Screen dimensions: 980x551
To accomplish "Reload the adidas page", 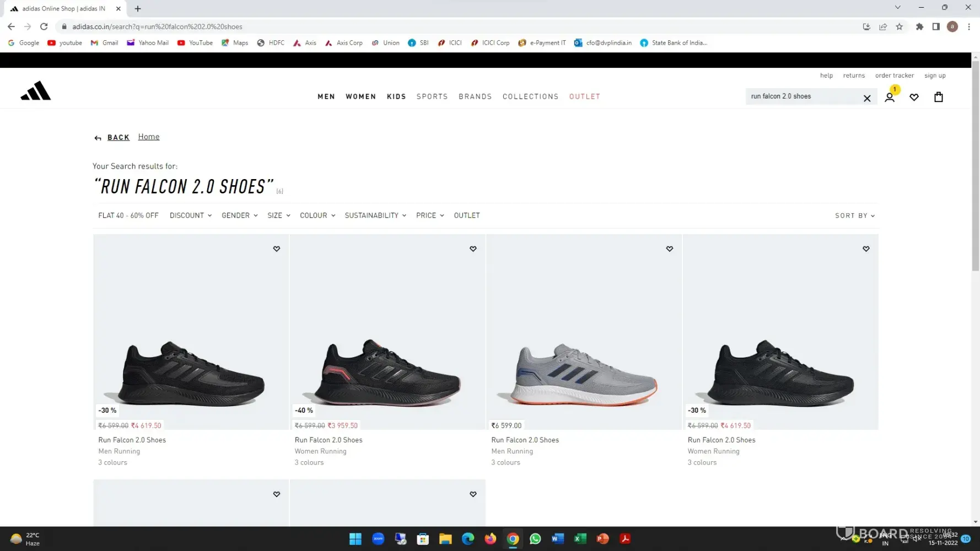I will pos(44,26).
